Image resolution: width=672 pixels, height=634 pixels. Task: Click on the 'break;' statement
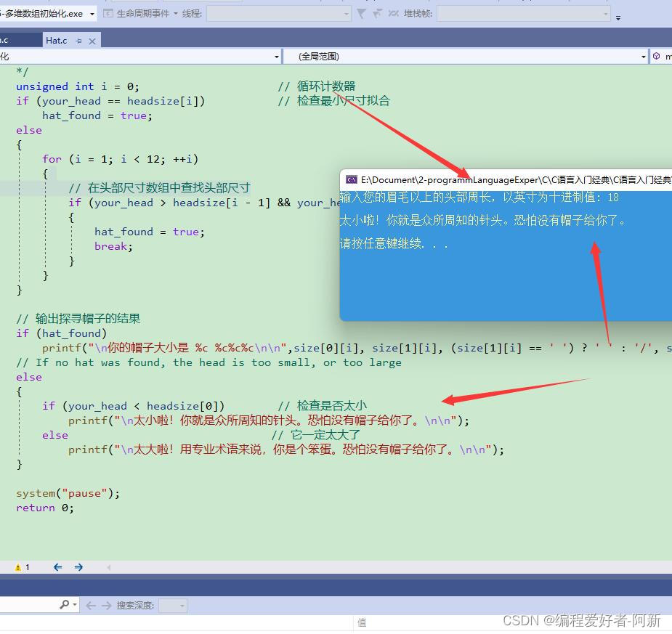pyautogui.click(x=113, y=246)
